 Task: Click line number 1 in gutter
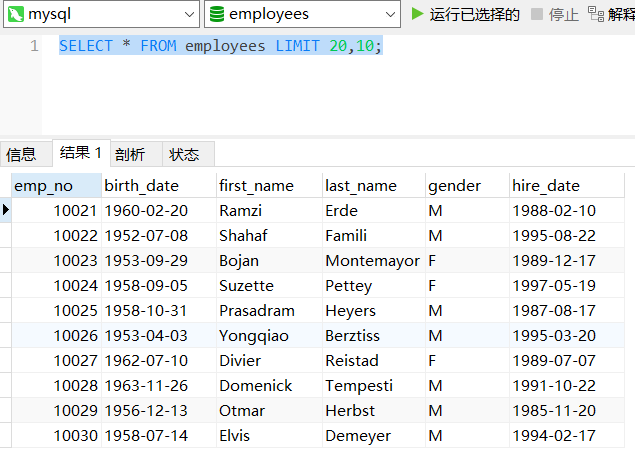(34, 46)
